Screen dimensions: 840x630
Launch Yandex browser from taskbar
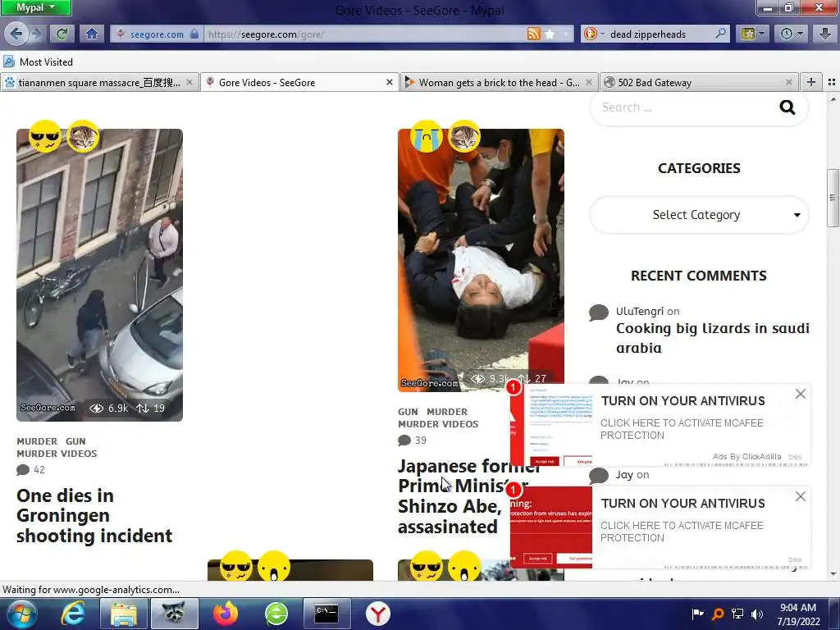click(x=377, y=614)
